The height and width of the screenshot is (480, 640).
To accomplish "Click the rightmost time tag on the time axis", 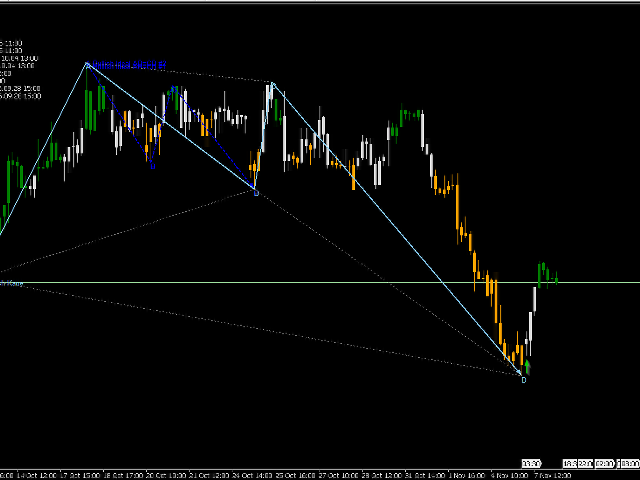I will (630, 464).
